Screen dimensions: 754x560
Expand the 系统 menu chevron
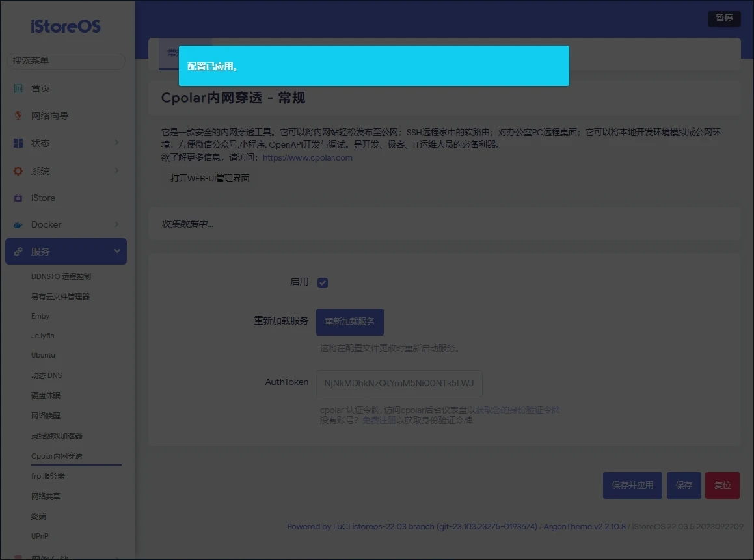(117, 170)
